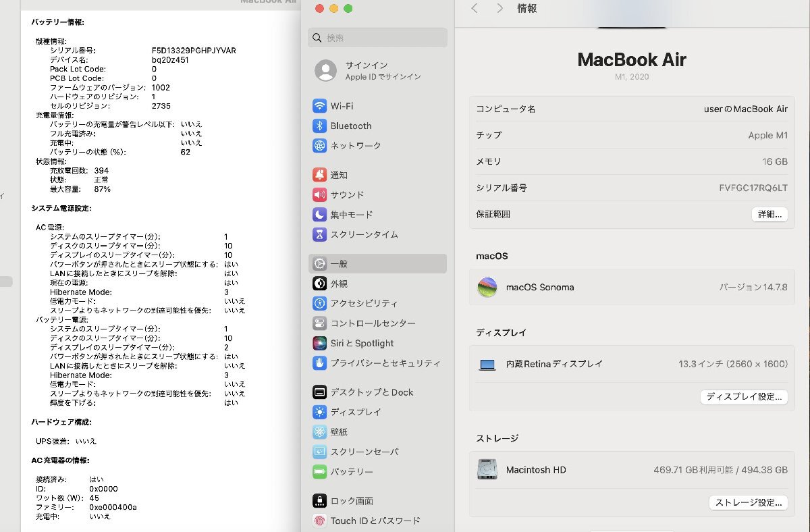Sign in with Apple ID account row
Image resolution: width=810 pixels, height=532 pixels.
click(x=377, y=70)
